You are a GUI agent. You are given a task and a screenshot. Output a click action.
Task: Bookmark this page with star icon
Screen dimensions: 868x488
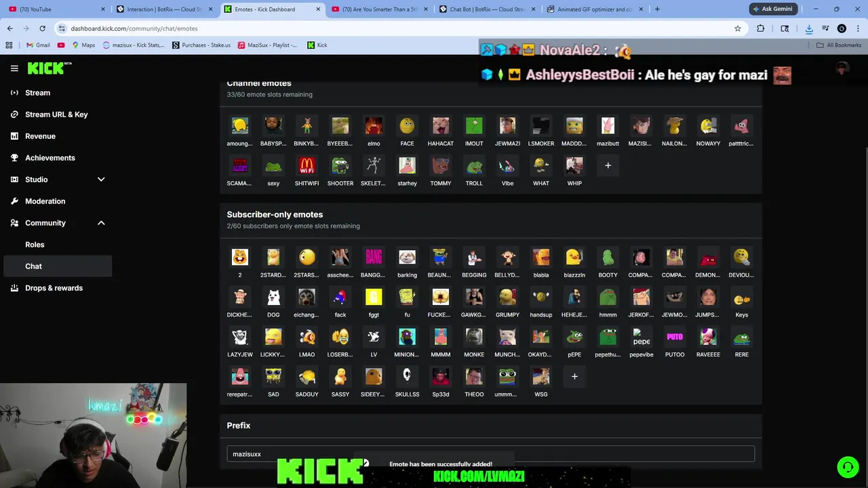(738, 28)
